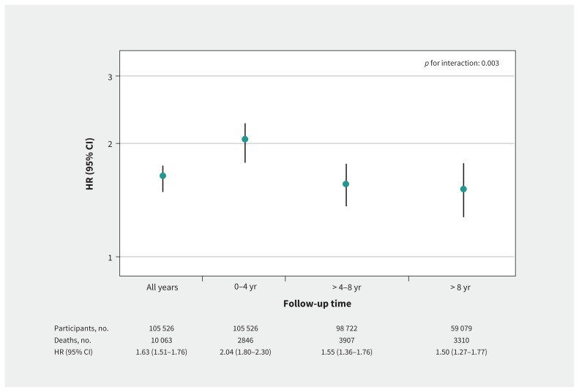The width and height of the screenshot is (579, 392).
Task: Select the > 4–8 yr data point
Action: point(346,184)
